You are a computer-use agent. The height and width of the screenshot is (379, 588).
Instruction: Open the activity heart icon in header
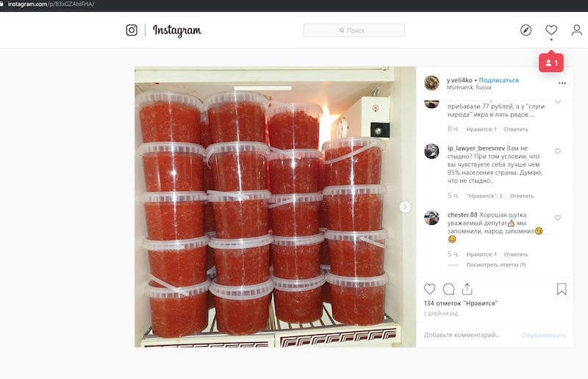coord(551,30)
